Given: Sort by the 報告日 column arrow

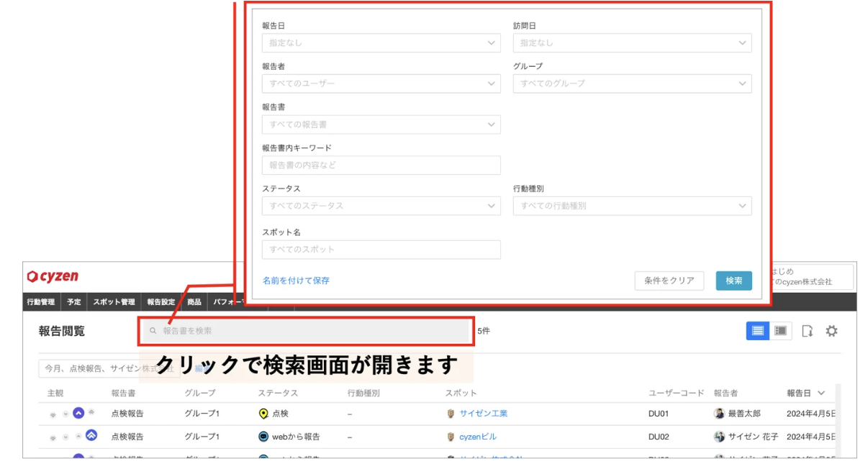Looking at the screenshot, I should click(820, 393).
